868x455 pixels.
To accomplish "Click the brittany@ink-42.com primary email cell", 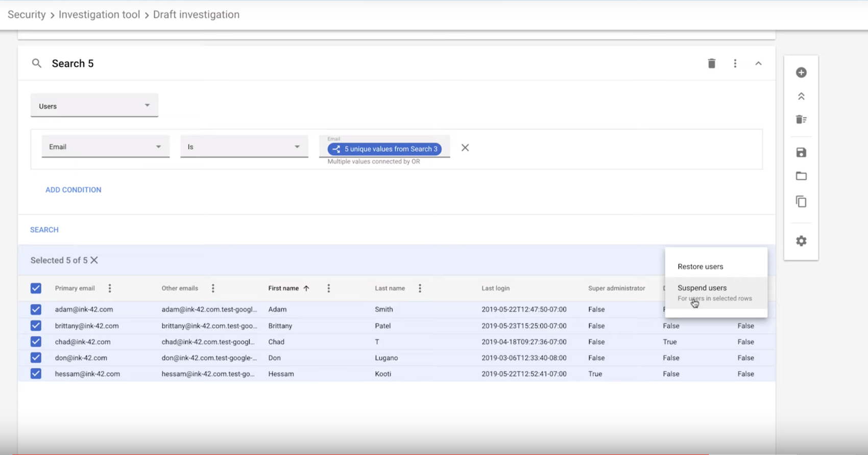I will (x=87, y=326).
